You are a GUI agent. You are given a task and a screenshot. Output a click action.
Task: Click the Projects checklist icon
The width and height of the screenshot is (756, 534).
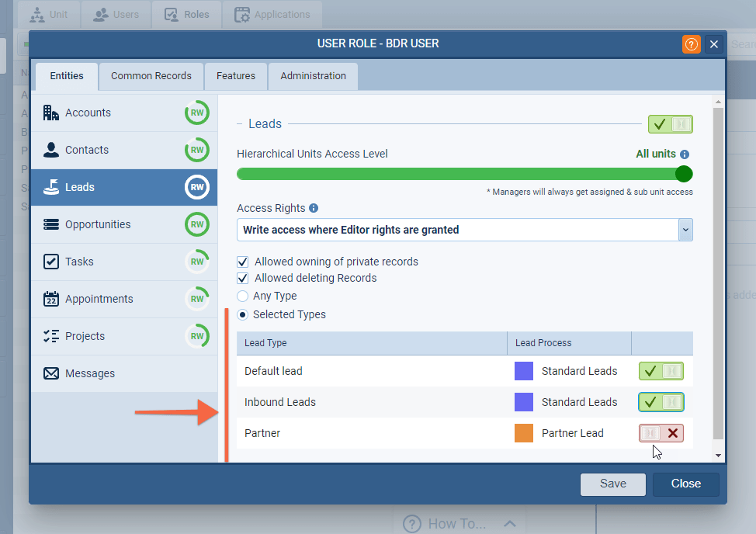pos(51,336)
